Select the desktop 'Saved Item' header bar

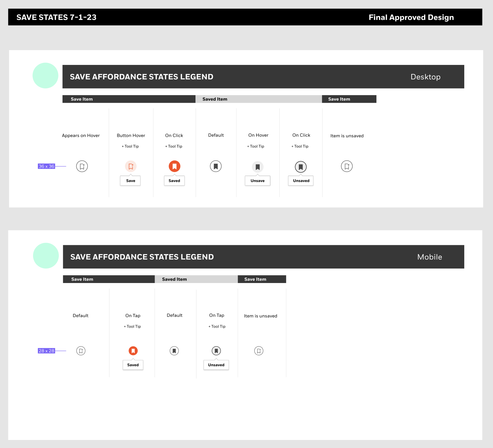coord(259,99)
